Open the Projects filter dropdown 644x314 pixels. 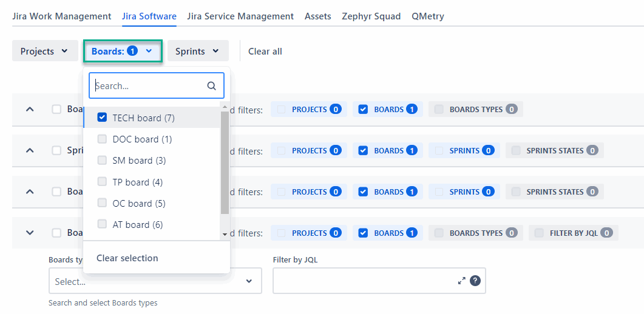click(x=44, y=52)
